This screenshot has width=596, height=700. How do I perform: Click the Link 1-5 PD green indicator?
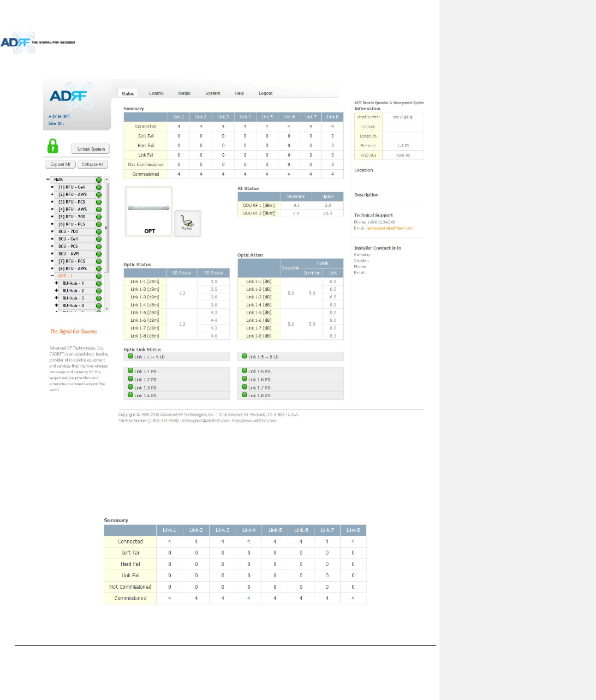(x=245, y=371)
